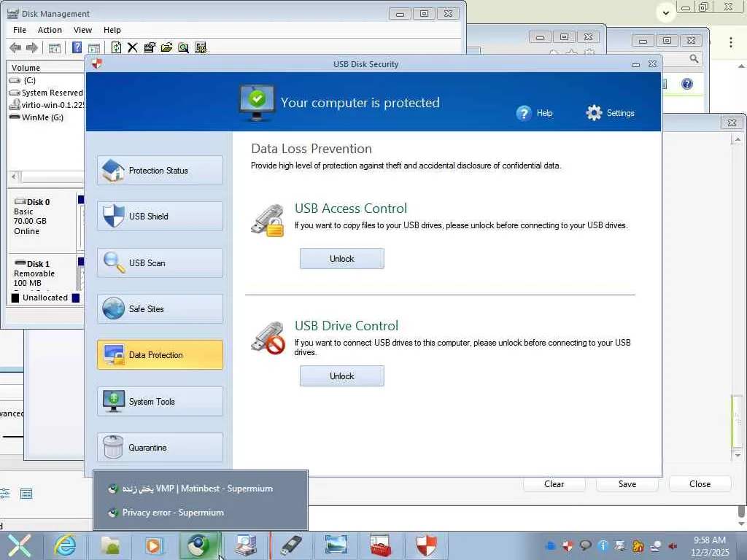Click the system clock in the tray

(709, 546)
